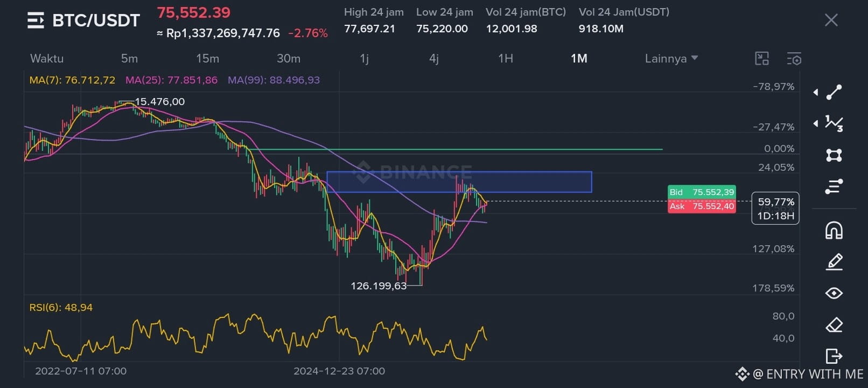This screenshot has width=868, height=388.
Task: Click the current price 75,552.39
Action: click(193, 12)
